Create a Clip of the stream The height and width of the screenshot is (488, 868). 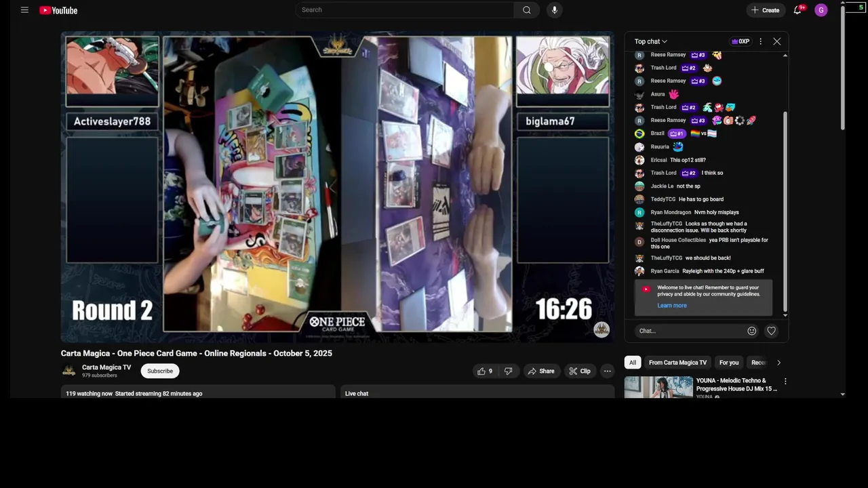pos(580,371)
